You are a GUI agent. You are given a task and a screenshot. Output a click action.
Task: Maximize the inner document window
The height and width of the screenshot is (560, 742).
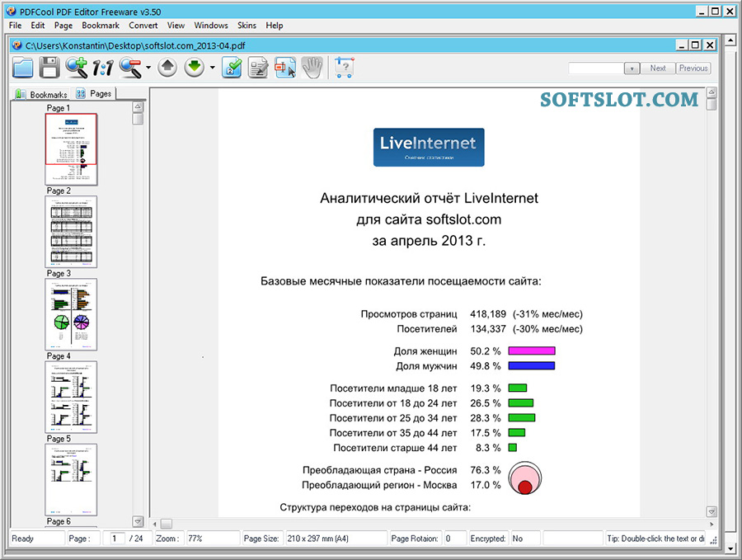(x=695, y=45)
